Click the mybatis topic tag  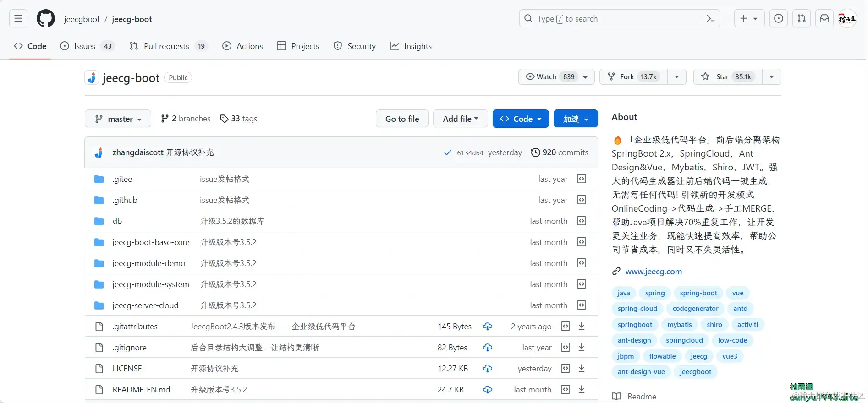click(x=680, y=325)
